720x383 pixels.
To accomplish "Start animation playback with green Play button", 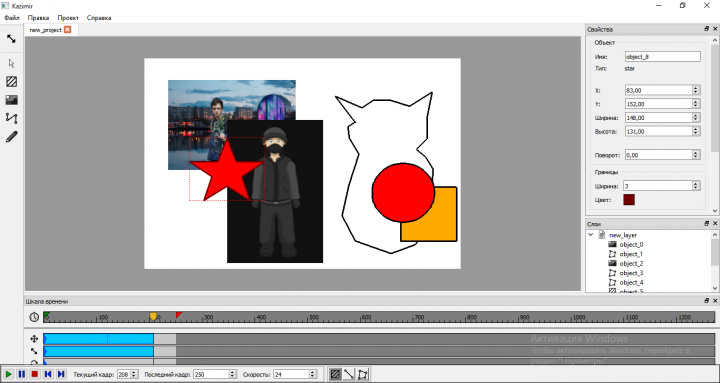I will [x=9, y=374].
